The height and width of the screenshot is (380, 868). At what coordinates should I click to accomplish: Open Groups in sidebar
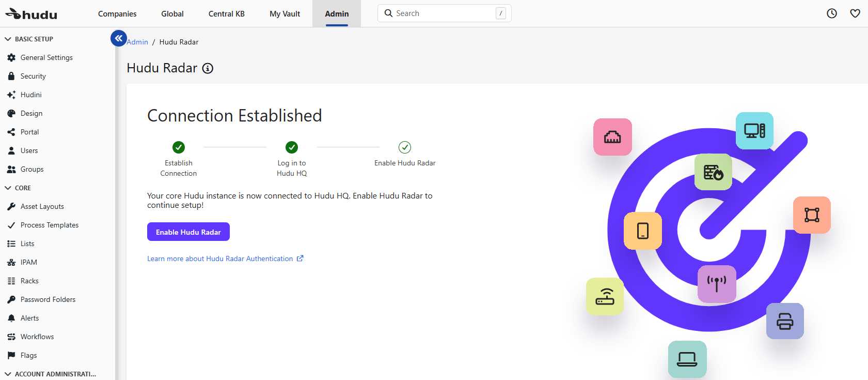tap(32, 169)
